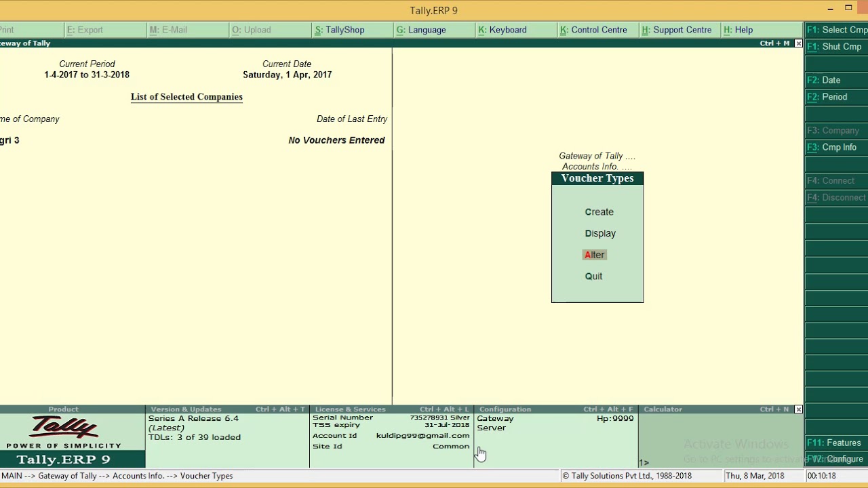Click the F2 Period button
This screenshot has width=868, height=488.
(836, 97)
